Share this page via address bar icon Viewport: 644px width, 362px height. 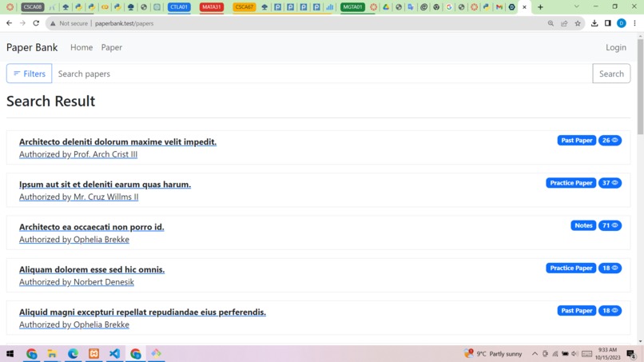[x=564, y=23]
